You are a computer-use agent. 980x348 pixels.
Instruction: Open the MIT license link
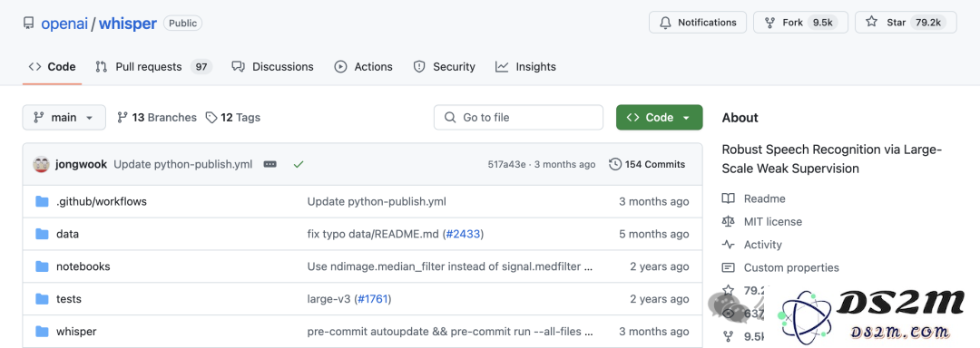point(772,221)
